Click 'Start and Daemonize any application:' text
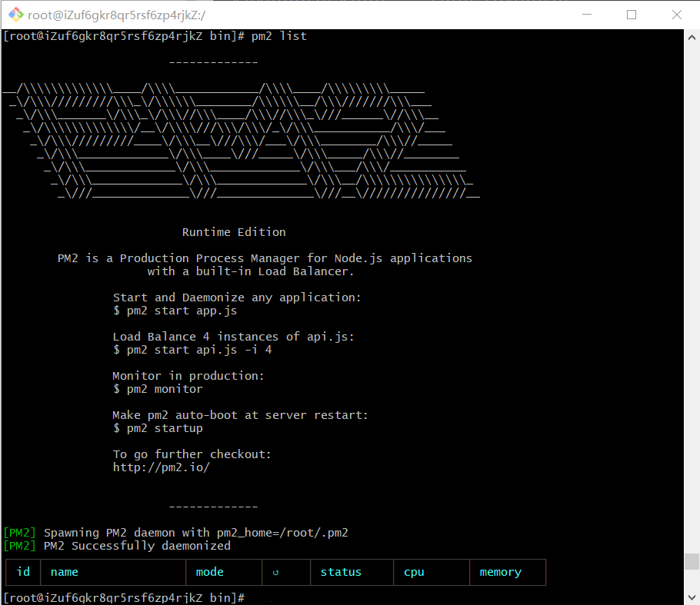Screen dimensions: 700x605 (x=237, y=298)
